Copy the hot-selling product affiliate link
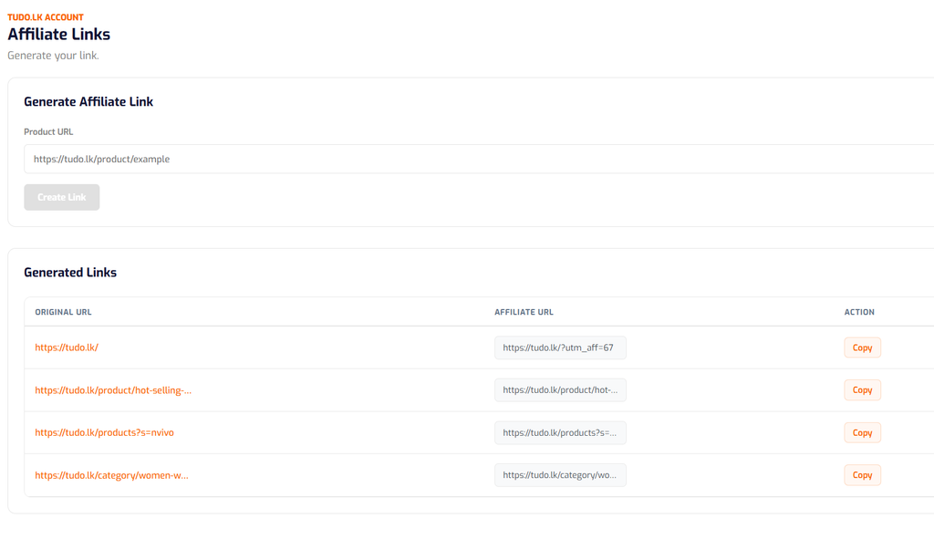This screenshot has height=560, width=934. (862, 390)
